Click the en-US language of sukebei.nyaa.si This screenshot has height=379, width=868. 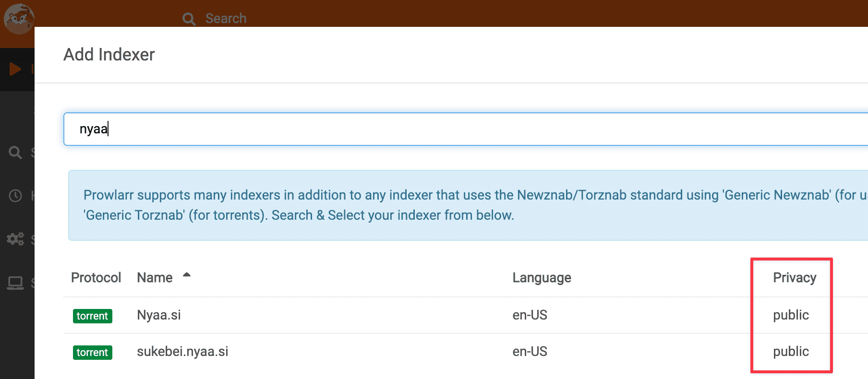pos(530,352)
